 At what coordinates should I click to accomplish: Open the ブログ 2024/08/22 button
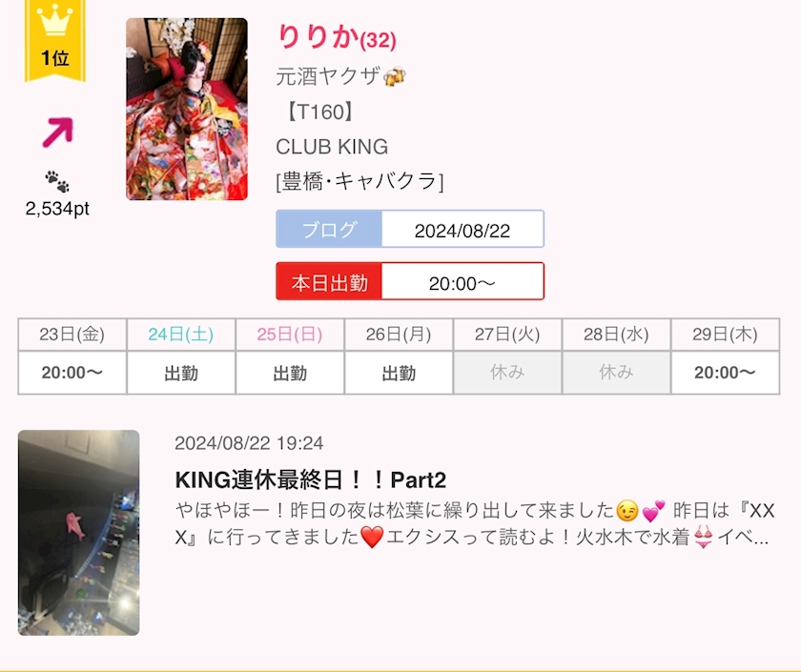click(x=410, y=229)
